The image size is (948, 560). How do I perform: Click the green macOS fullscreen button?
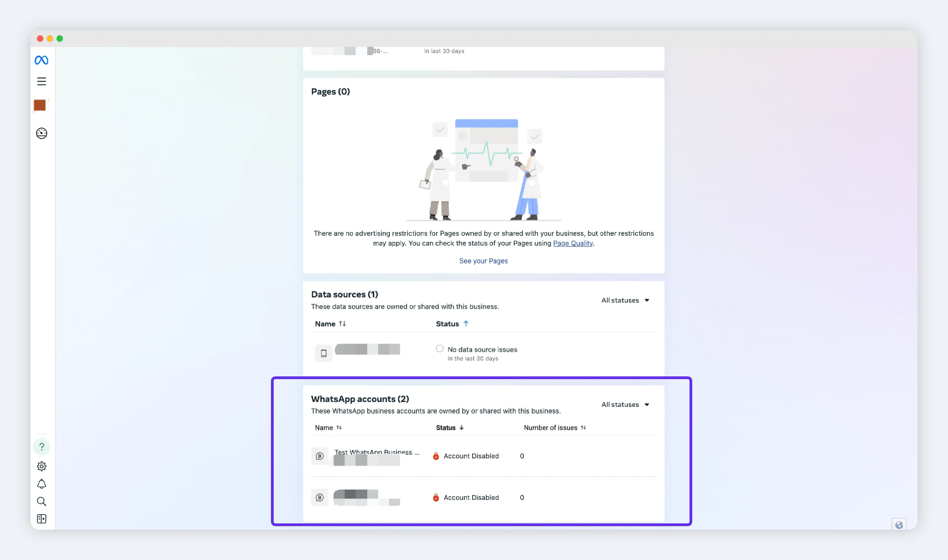click(x=59, y=38)
